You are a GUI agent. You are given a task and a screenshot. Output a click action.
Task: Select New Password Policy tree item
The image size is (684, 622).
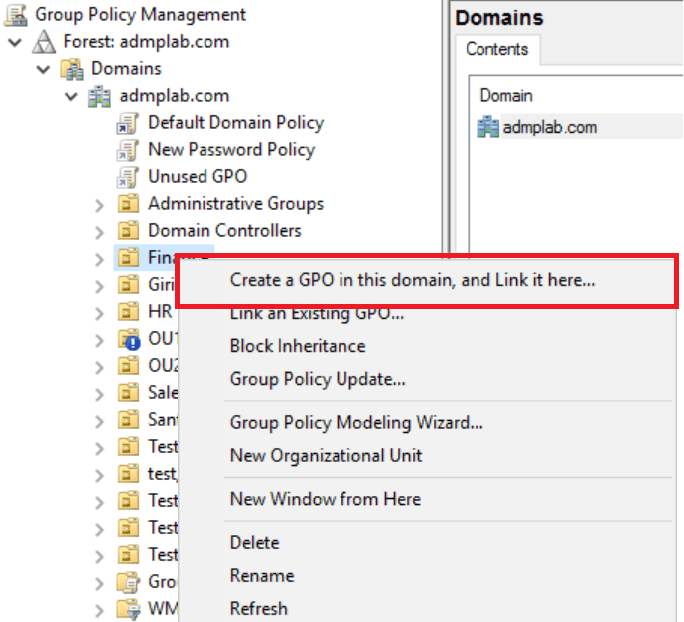232,150
